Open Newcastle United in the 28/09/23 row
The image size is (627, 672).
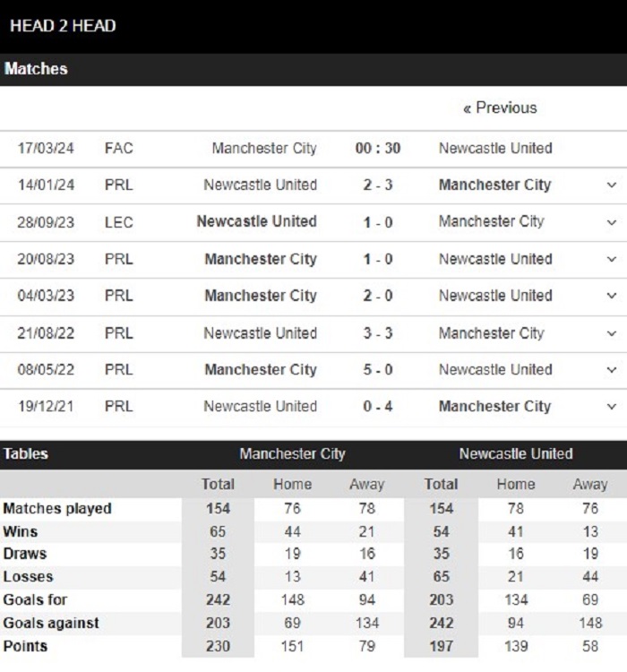tap(257, 221)
